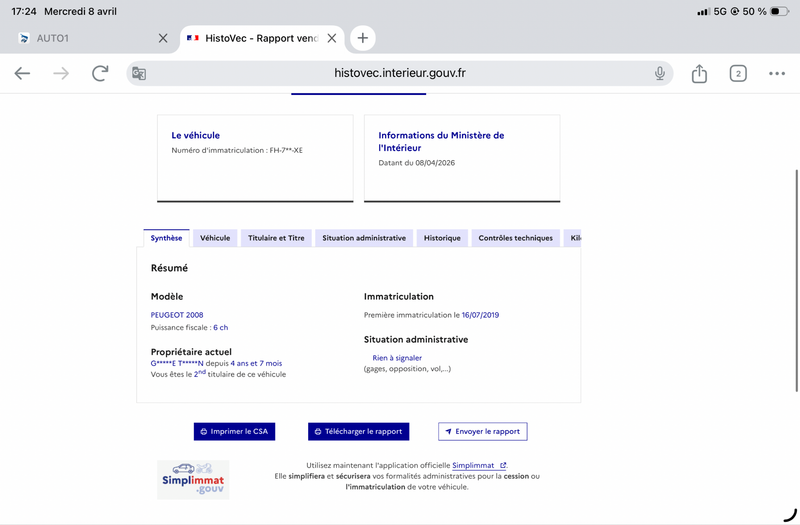The image size is (800, 525).
Task: Select the Titulaire et Titre tab
Action: pos(276,238)
